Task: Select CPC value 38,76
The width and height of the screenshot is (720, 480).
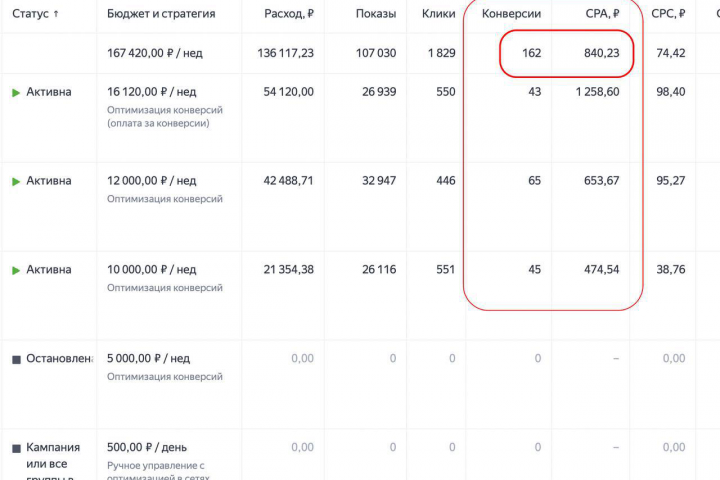Action: click(671, 270)
